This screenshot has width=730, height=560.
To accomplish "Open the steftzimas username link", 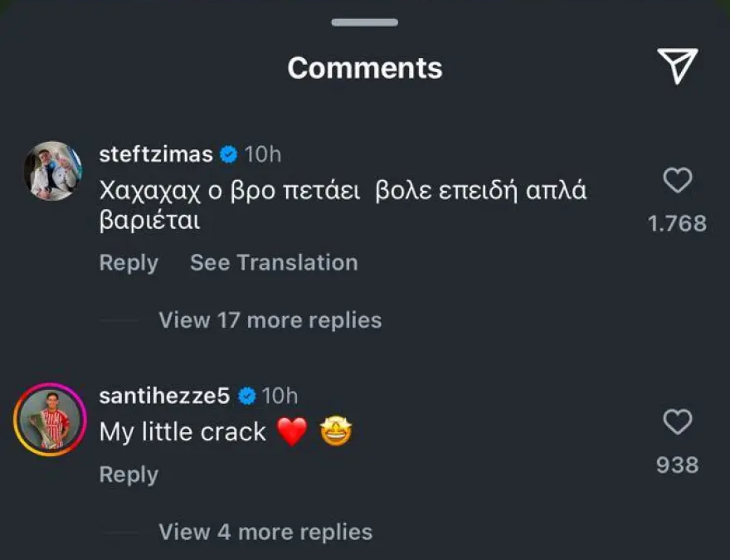I will click(156, 154).
